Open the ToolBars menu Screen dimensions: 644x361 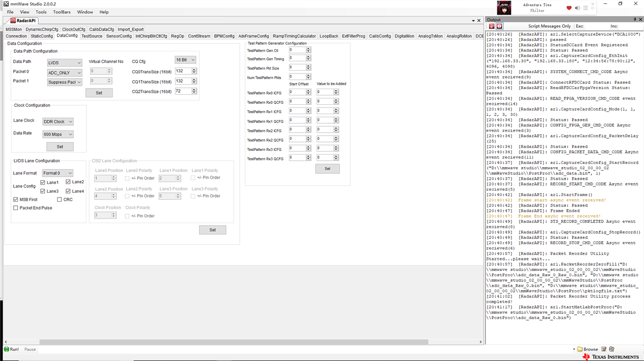(62, 12)
